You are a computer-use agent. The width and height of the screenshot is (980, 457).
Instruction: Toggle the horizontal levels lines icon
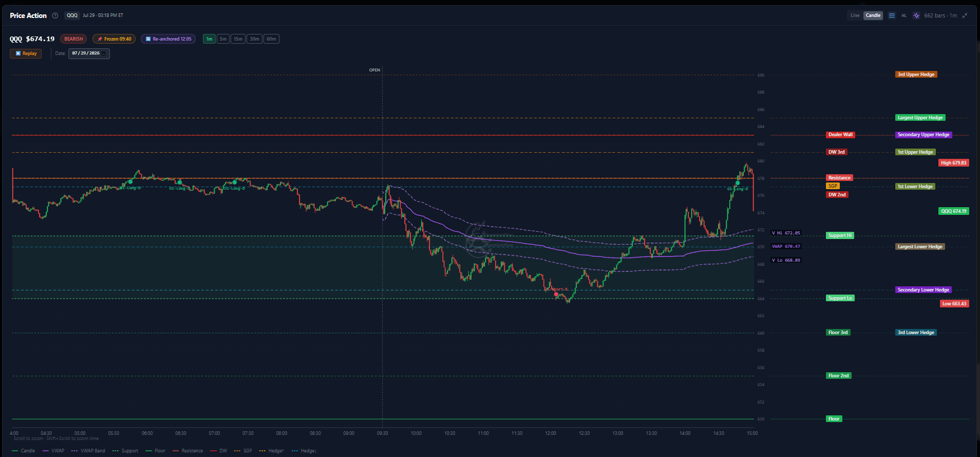tap(892, 15)
